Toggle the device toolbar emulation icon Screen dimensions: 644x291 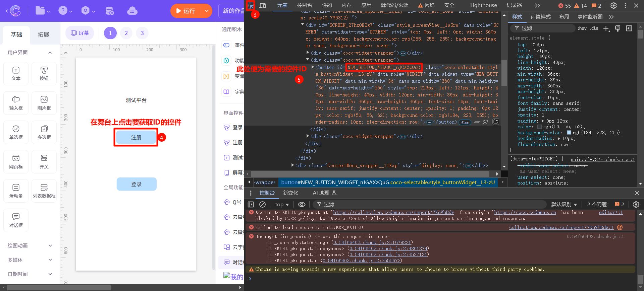pos(263,5)
